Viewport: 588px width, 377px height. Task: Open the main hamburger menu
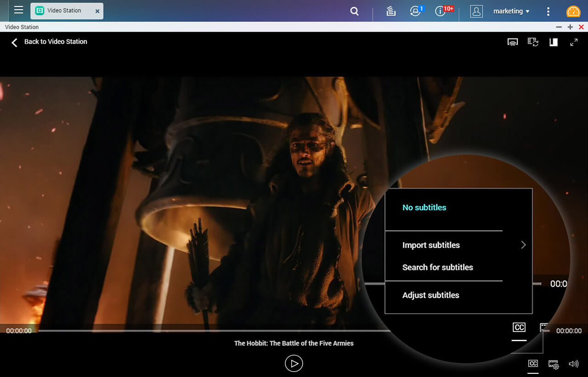(18, 10)
